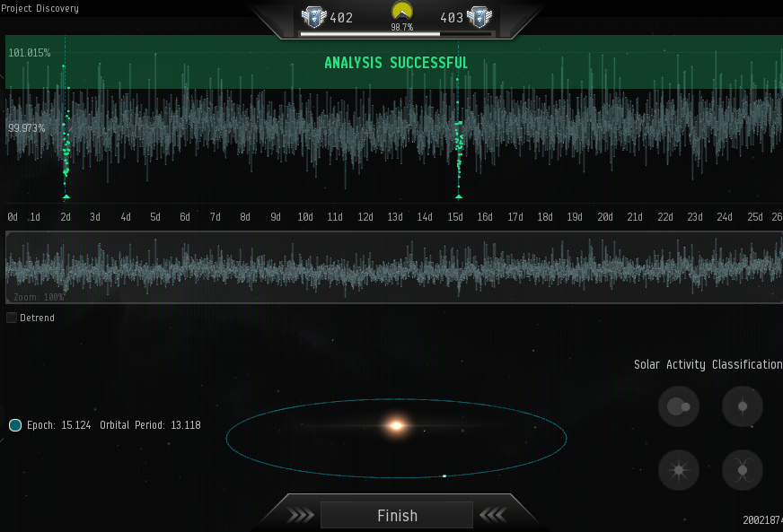Click the Zoom 100% overview strip
This screenshot has height=532, width=783.
pyautogui.click(x=393, y=267)
